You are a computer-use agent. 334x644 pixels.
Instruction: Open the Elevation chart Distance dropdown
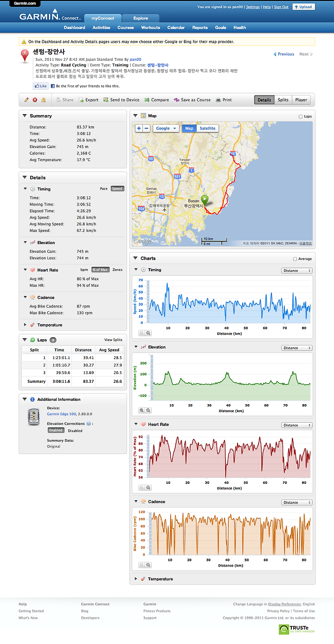click(297, 348)
